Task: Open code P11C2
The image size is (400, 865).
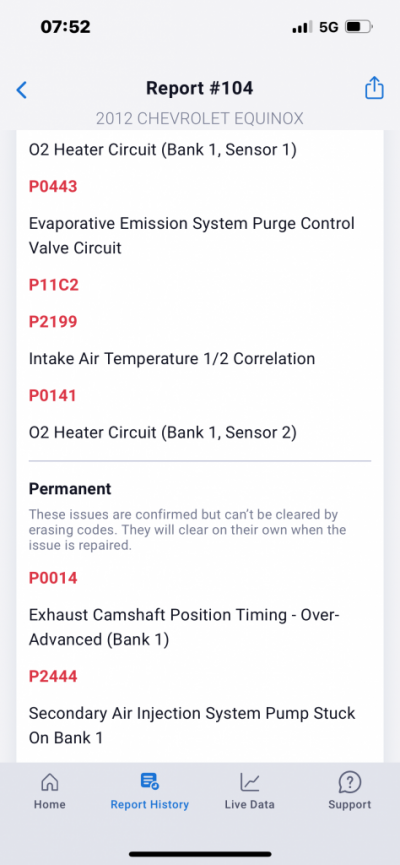Action: 54,285
